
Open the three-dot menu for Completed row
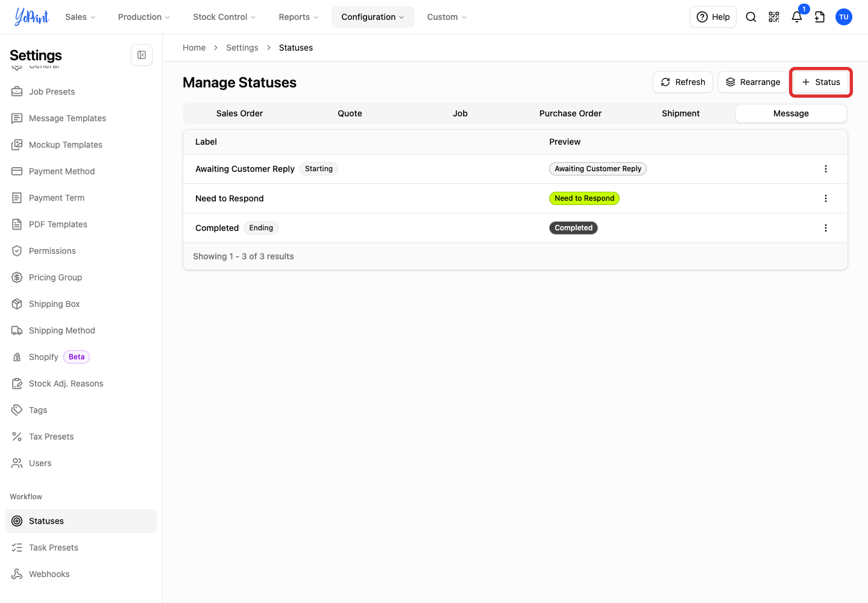coord(826,228)
